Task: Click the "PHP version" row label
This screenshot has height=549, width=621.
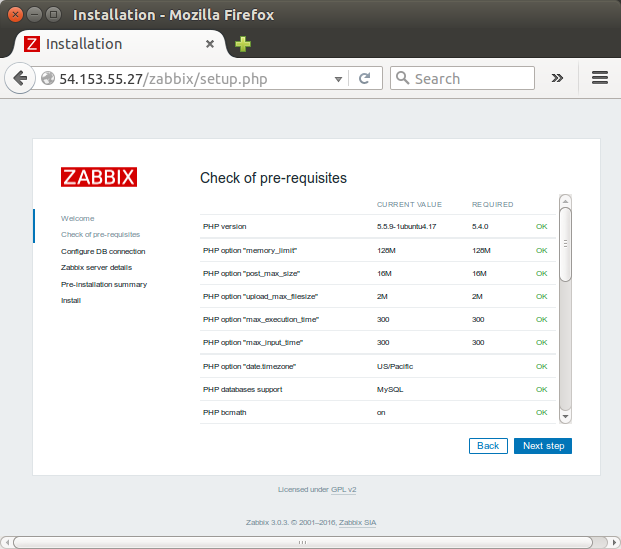Action: [x=225, y=227]
